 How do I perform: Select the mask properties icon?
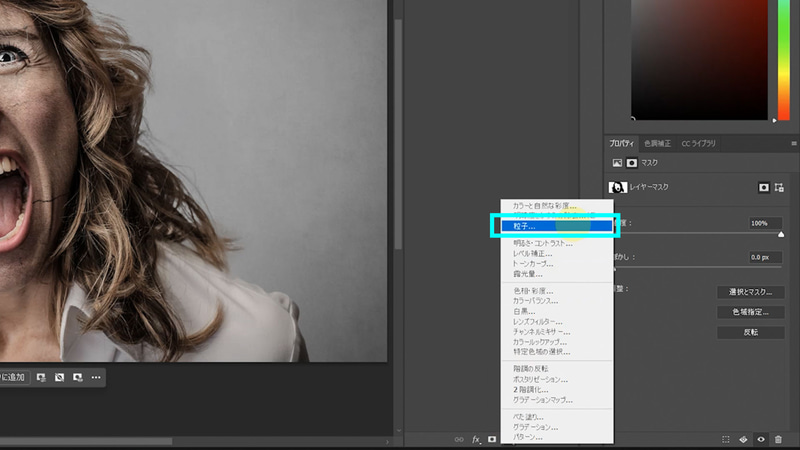632,163
